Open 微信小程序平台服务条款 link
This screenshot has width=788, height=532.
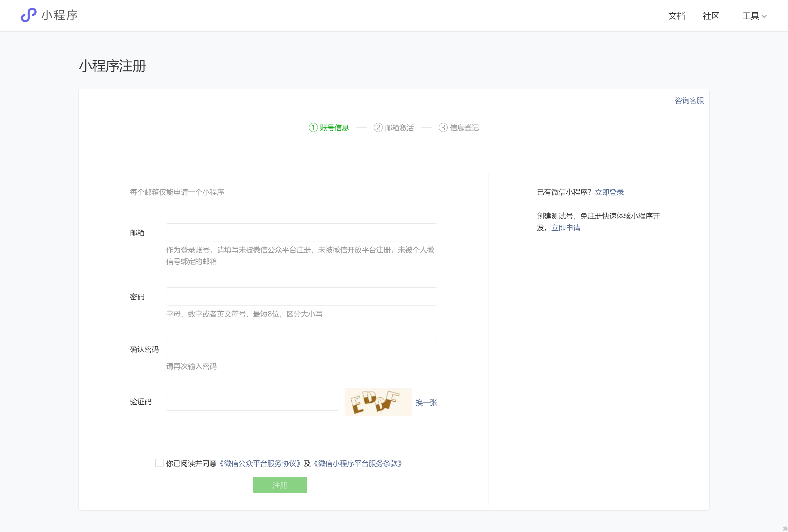click(x=358, y=464)
